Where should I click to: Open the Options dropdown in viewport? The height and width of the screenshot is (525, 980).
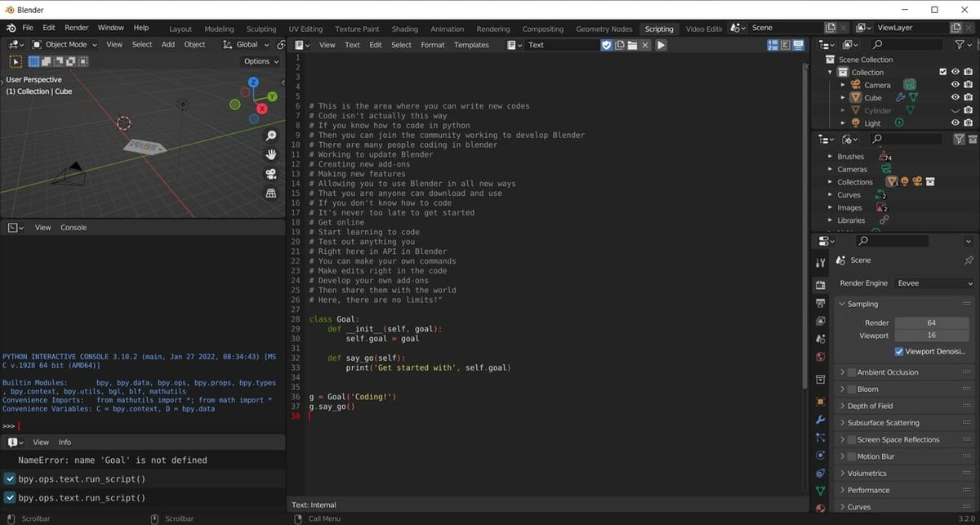point(261,61)
